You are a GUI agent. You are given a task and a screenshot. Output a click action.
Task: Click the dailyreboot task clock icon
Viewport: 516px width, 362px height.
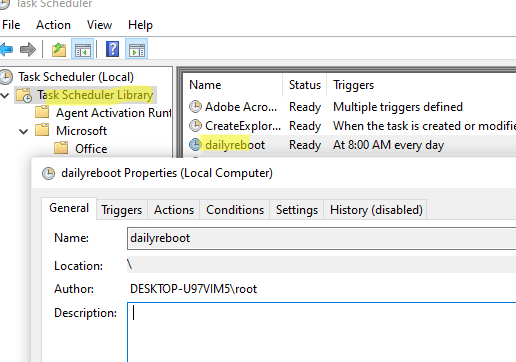point(195,145)
